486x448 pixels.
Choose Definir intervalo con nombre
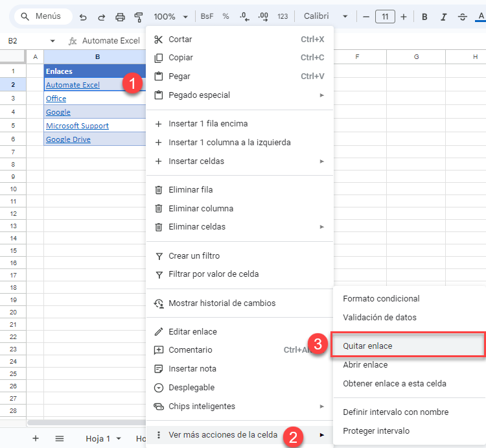pyautogui.click(x=410, y=412)
